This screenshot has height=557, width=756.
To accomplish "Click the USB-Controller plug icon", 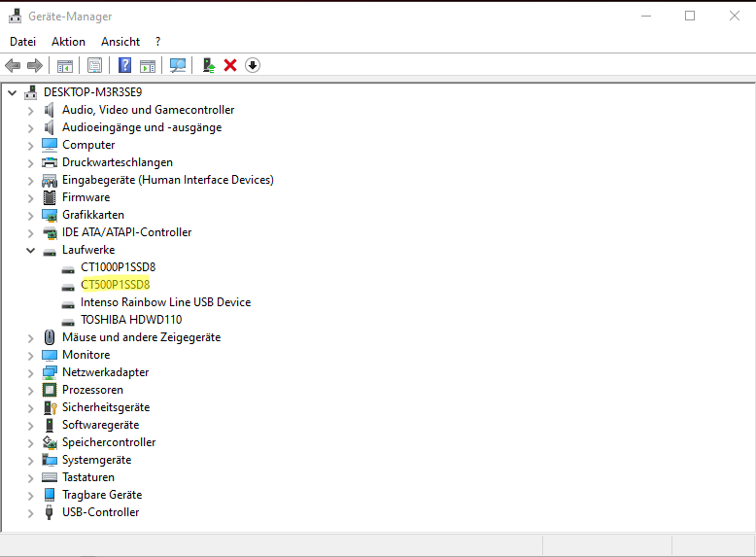I will [x=49, y=512].
